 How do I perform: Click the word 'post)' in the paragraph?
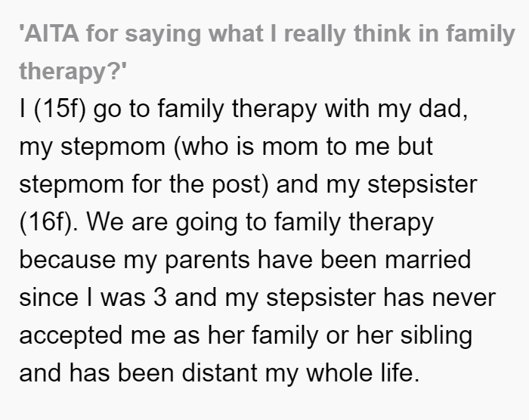pos(240,184)
